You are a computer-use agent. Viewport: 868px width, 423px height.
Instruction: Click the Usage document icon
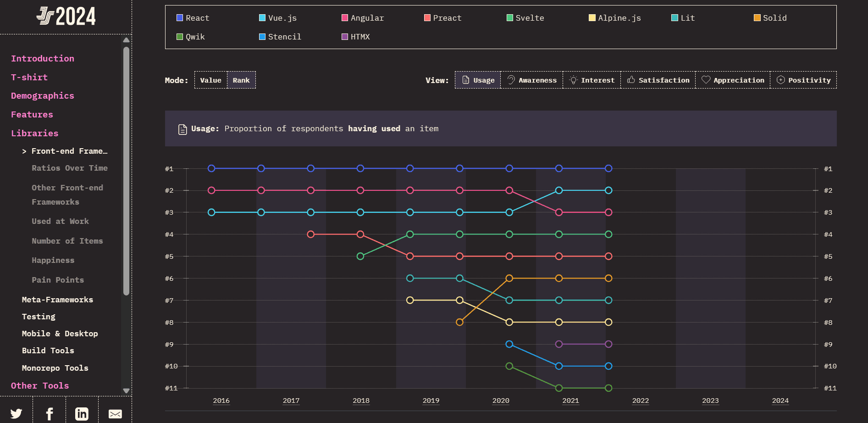click(x=465, y=80)
